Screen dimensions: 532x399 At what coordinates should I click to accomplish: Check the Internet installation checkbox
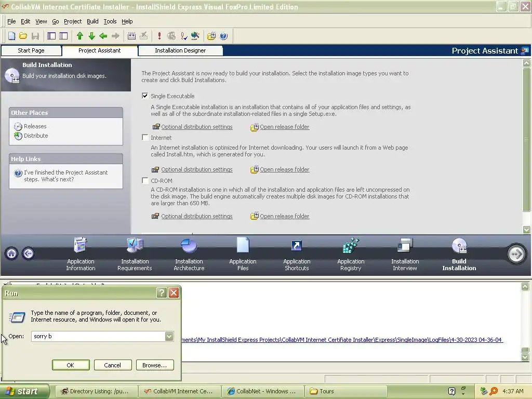point(145,137)
